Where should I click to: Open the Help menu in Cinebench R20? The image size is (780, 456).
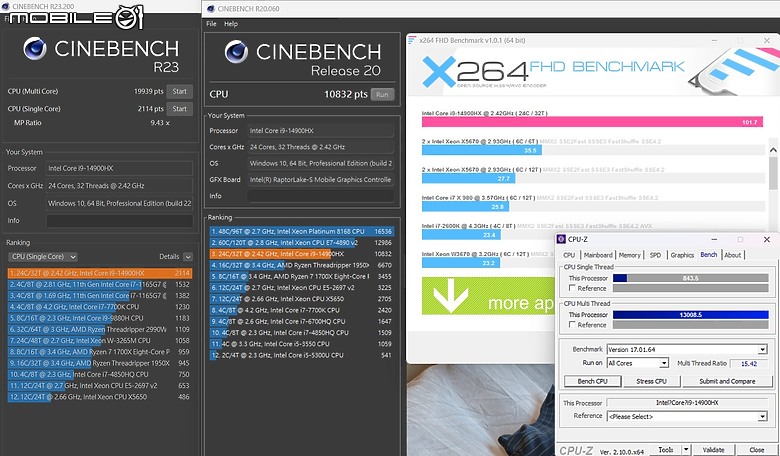click(231, 23)
